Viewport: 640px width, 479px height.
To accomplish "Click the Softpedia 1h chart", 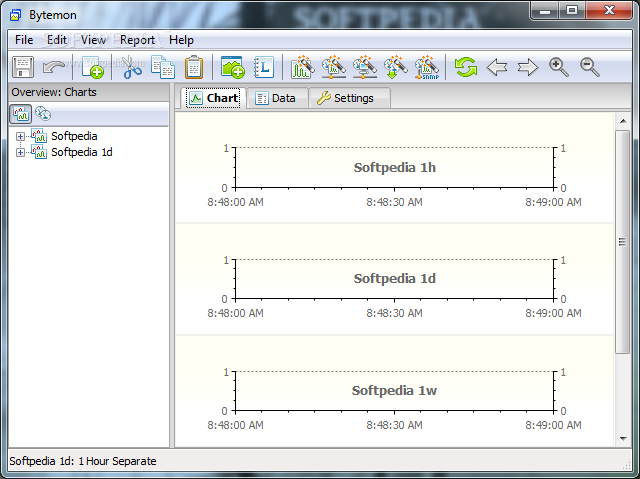I will click(x=394, y=168).
